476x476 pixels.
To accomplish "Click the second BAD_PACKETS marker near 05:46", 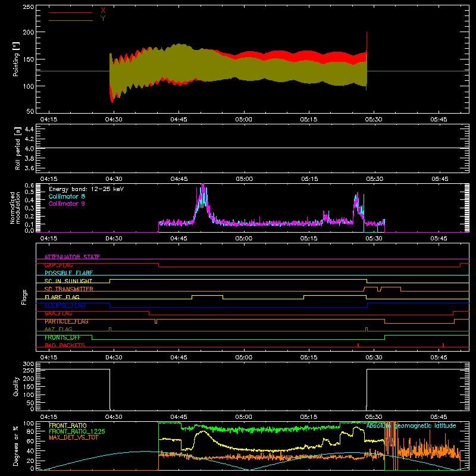I will (x=443, y=345).
